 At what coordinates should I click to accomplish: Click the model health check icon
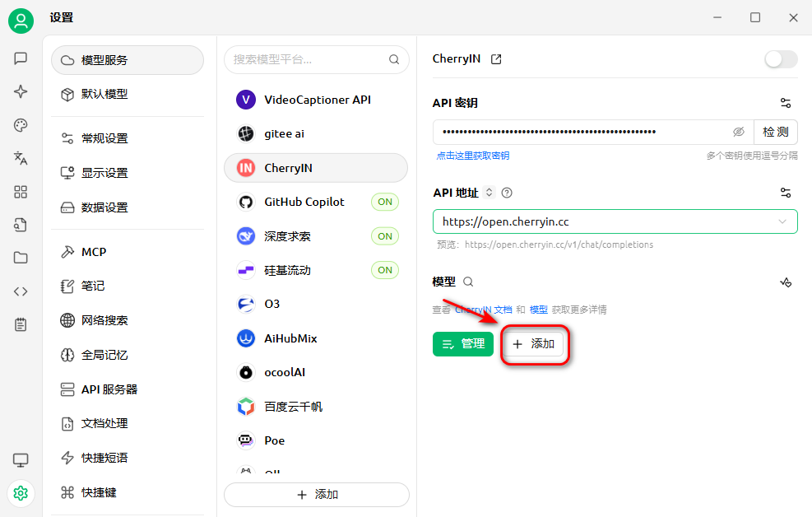pyautogui.click(x=786, y=282)
